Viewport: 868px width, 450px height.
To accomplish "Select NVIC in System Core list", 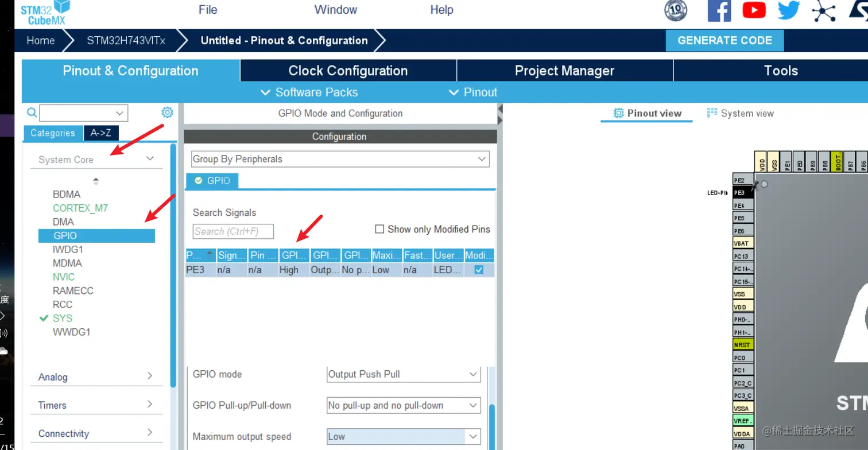I will [64, 277].
